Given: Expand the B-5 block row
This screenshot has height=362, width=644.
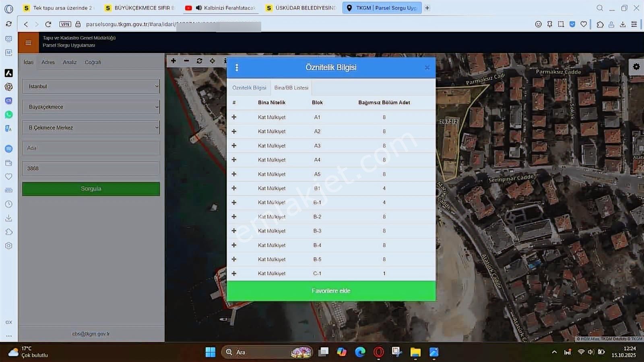Looking at the screenshot, I should [234, 259].
